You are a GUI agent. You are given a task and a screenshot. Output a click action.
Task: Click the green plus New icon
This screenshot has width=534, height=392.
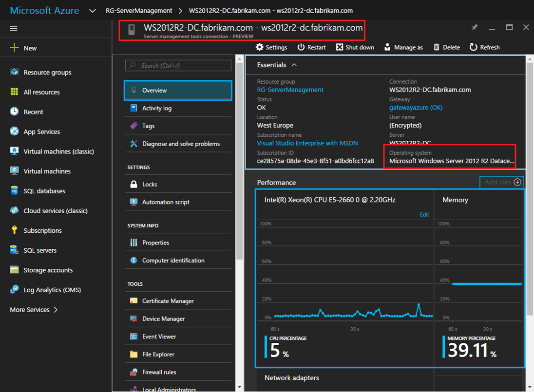pyautogui.click(x=14, y=48)
